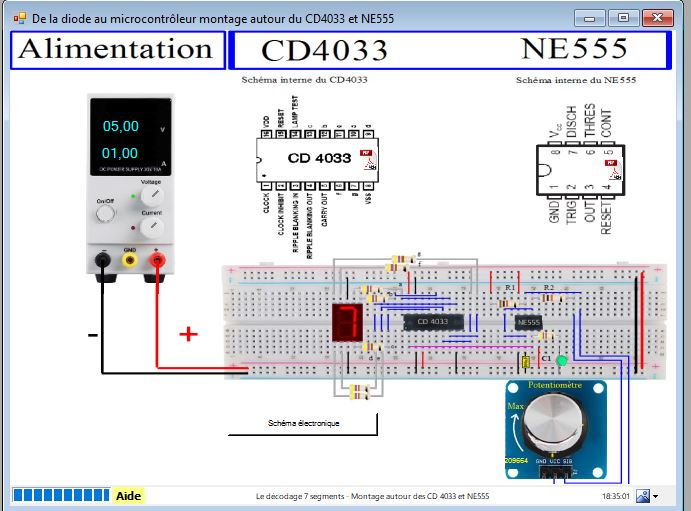This screenshot has width=691, height=511.
Task: Click the yellow GND terminal on power supply
Action: coord(129,260)
